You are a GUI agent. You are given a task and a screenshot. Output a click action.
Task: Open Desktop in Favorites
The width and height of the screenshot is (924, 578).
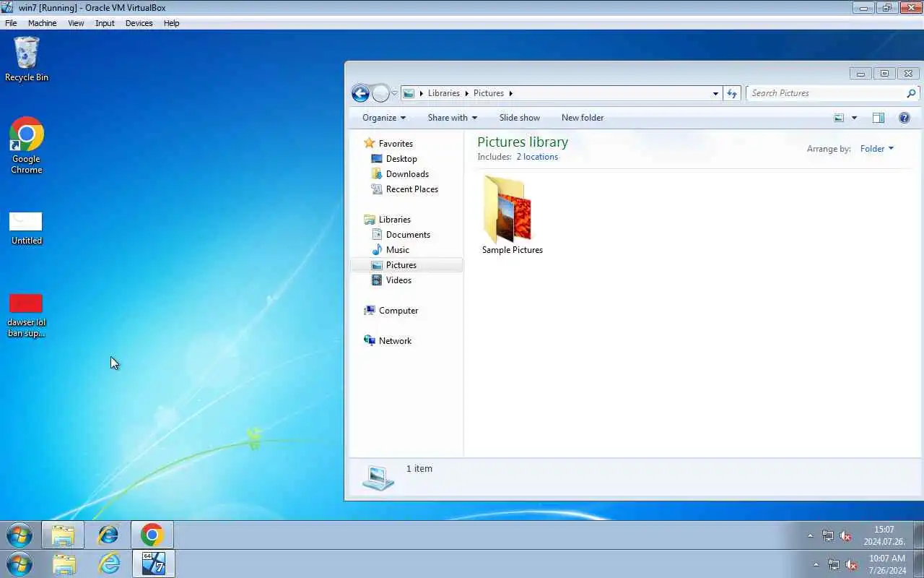394,159
